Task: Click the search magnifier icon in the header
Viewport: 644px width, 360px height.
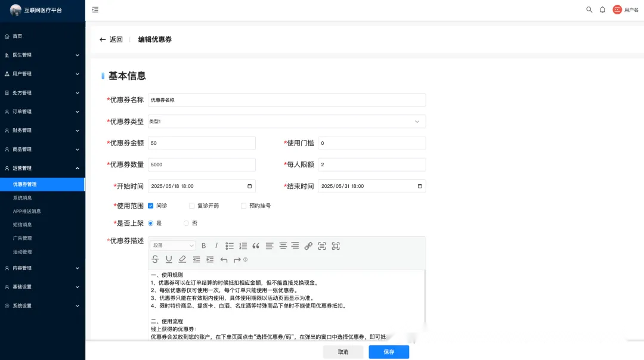Action: point(589,10)
